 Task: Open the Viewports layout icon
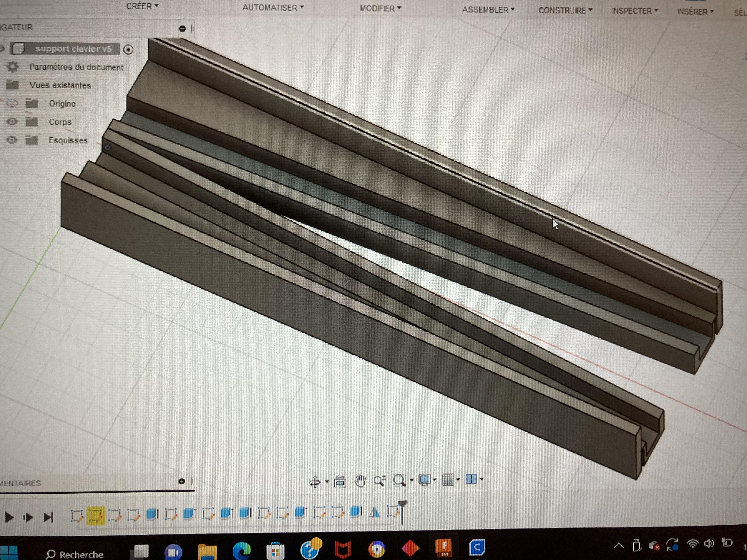point(471,479)
